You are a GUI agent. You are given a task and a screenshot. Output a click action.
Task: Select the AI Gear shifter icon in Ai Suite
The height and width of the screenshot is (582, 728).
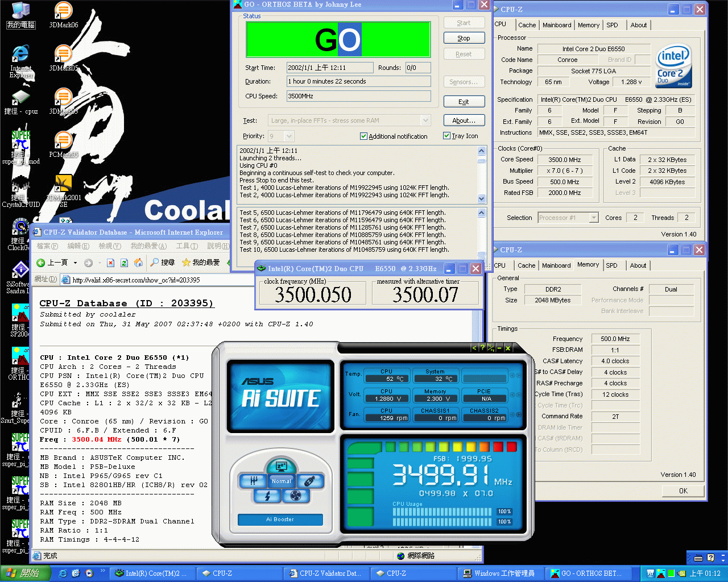point(254,481)
